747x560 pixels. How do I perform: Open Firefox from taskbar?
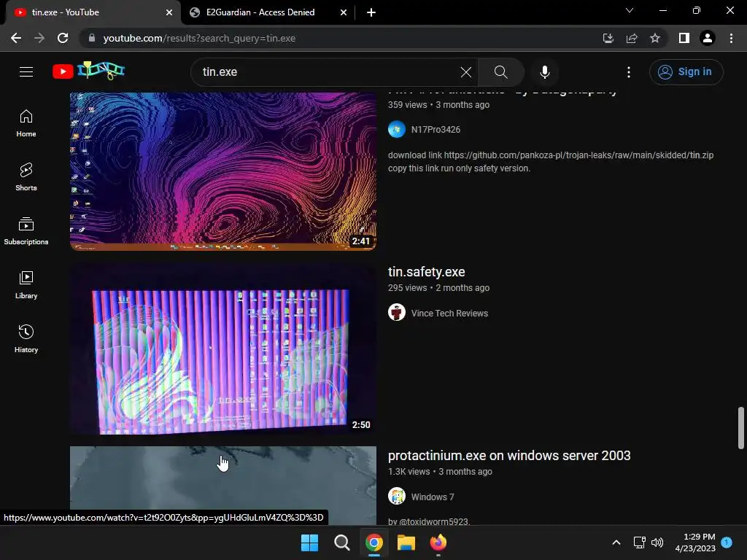pos(438,542)
